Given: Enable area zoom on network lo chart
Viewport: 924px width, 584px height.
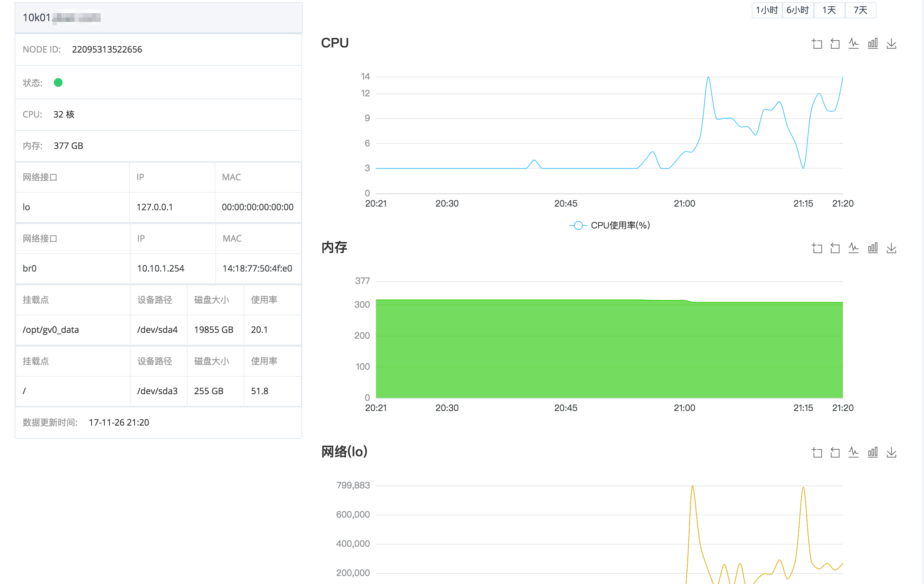Looking at the screenshot, I should click(x=817, y=452).
